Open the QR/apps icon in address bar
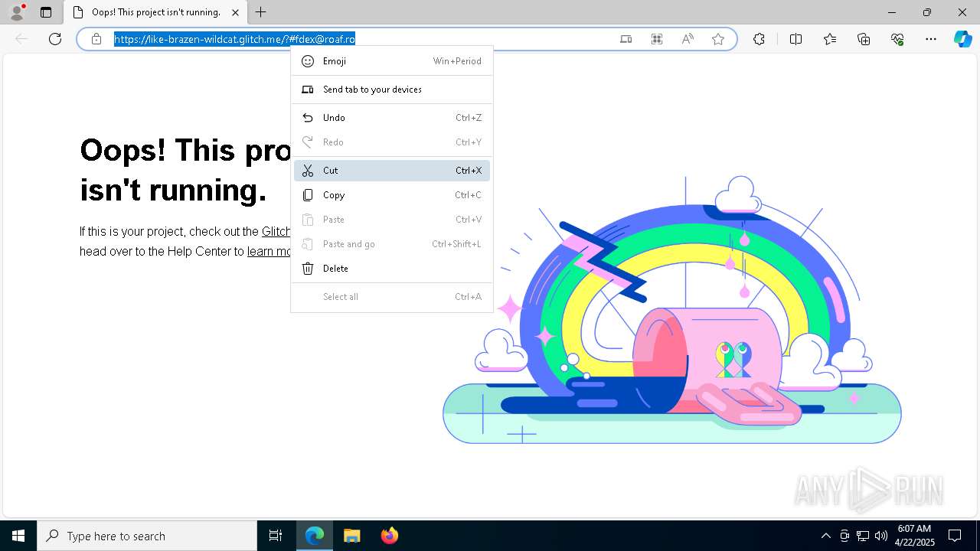 657,39
